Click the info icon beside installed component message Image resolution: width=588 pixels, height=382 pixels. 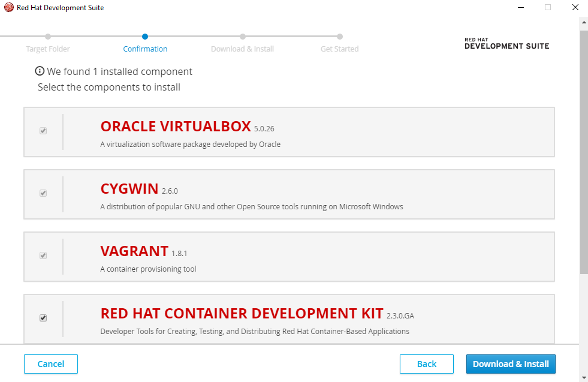40,71
